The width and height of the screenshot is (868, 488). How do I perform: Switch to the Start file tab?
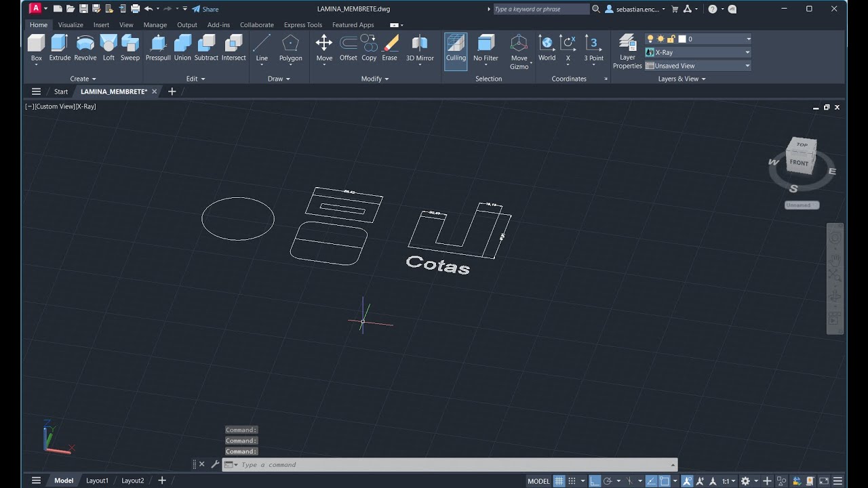tap(61, 91)
